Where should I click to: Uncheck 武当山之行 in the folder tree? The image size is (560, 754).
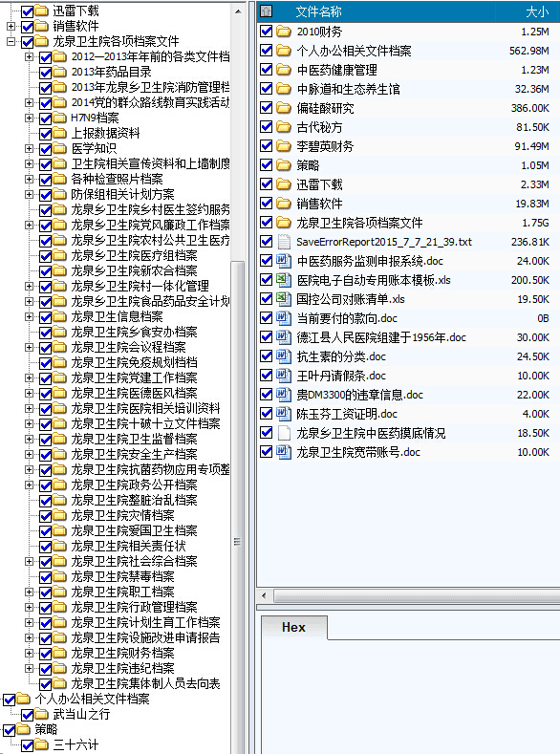pyautogui.click(x=28, y=715)
